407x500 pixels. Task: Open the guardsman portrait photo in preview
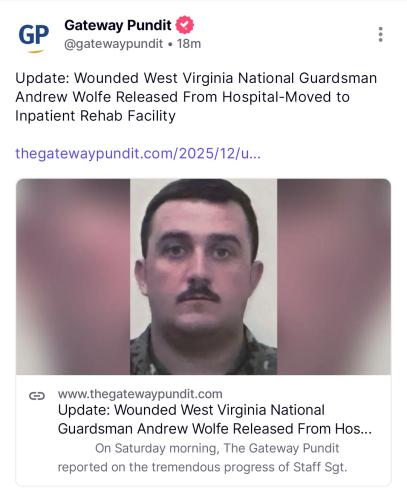(x=203, y=277)
